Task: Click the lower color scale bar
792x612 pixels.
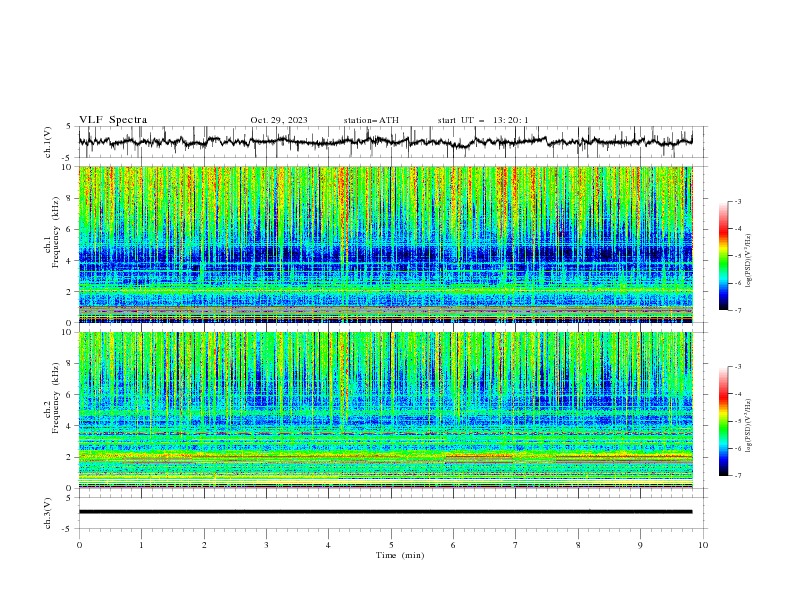Action: click(723, 421)
